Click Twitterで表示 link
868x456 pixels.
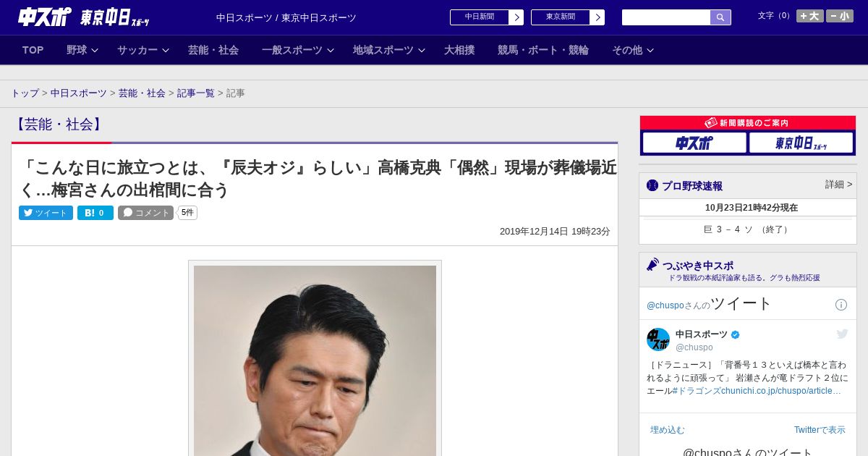(820, 430)
